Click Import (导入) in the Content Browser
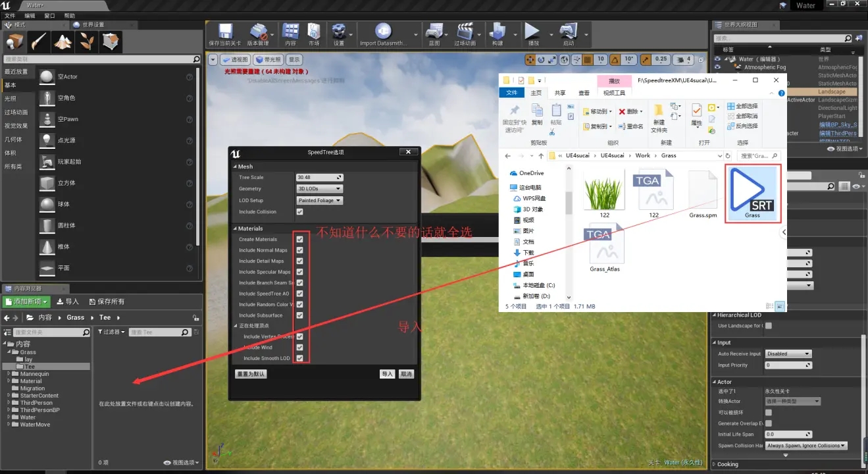The image size is (868, 474). tap(68, 302)
